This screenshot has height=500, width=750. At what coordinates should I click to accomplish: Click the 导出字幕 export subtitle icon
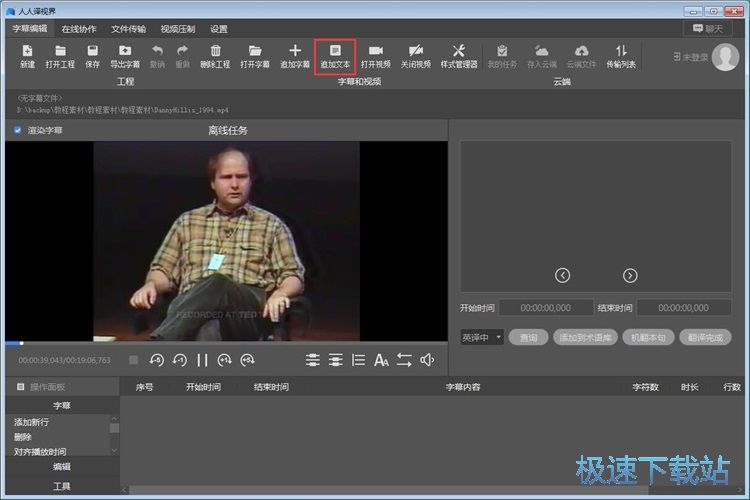125,56
